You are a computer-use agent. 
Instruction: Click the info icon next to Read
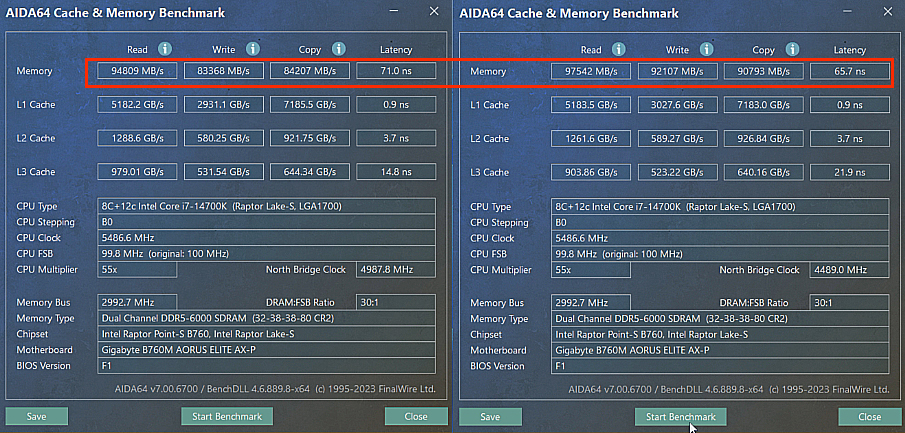coord(165,49)
